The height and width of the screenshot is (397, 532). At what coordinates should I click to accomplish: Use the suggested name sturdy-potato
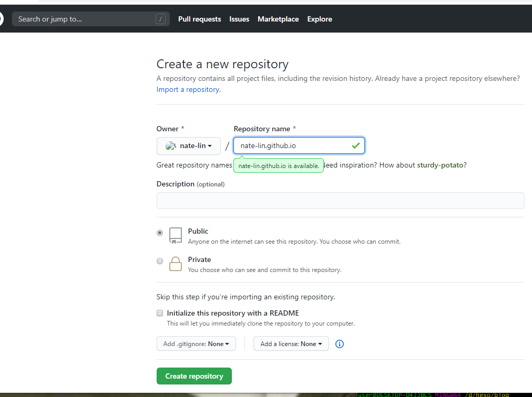pos(440,165)
